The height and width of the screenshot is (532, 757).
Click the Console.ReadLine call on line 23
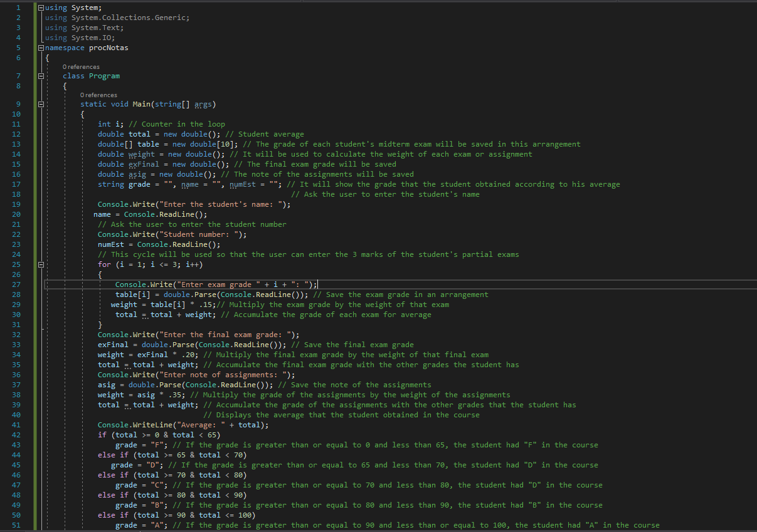pyautogui.click(x=177, y=244)
